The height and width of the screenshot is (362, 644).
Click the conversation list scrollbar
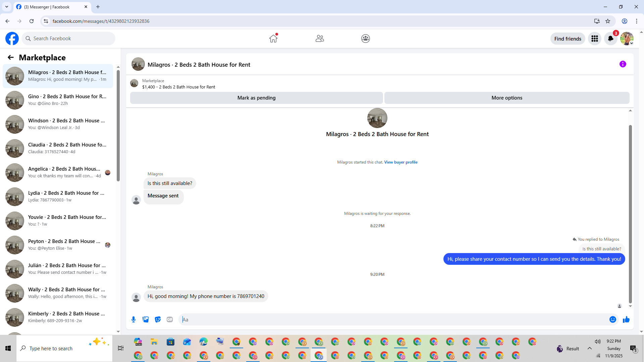click(x=118, y=126)
